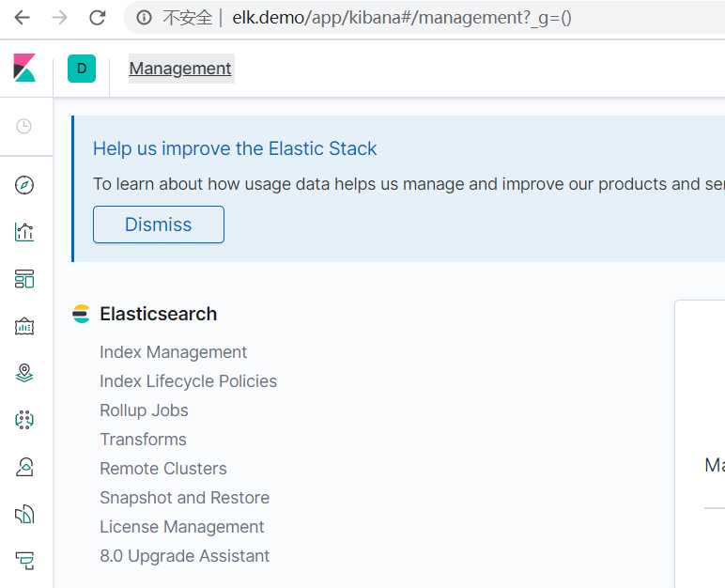
Task: Click browser back arrow
Action: click(22, 18)
